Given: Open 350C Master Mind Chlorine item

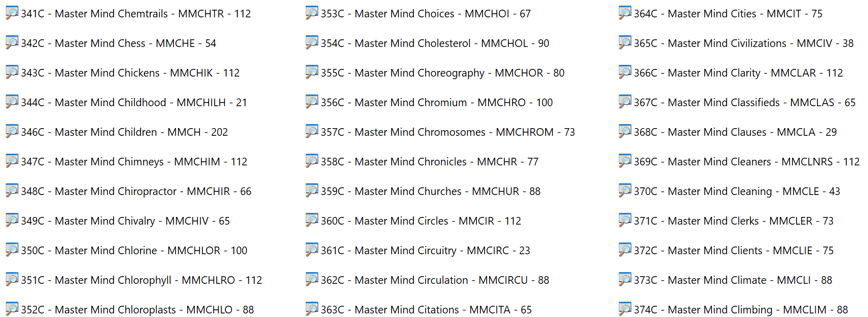Looking at the screenshot, I should tap(134, 251).
